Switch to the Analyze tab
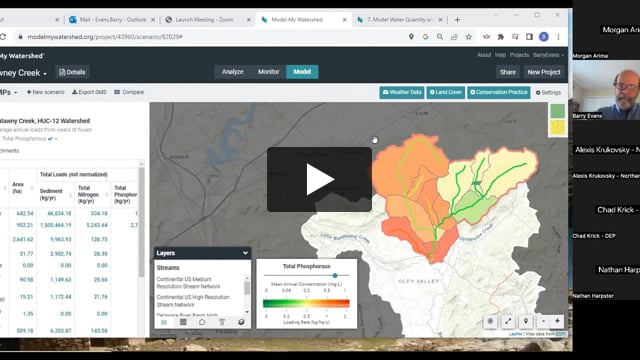Screen dimensions: 640x360 (x=233, y=72)
